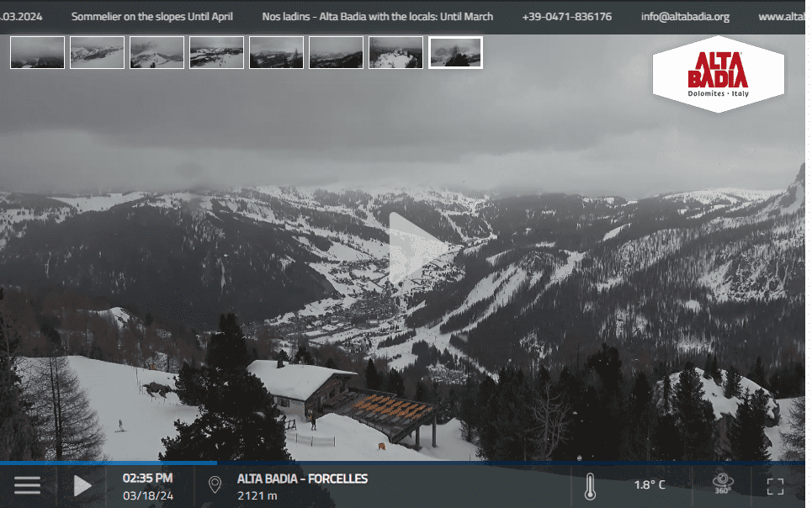Screen dimensions: 812x508
Task: Select the first webcam thumbnail
Action: [x=37, y=52]
